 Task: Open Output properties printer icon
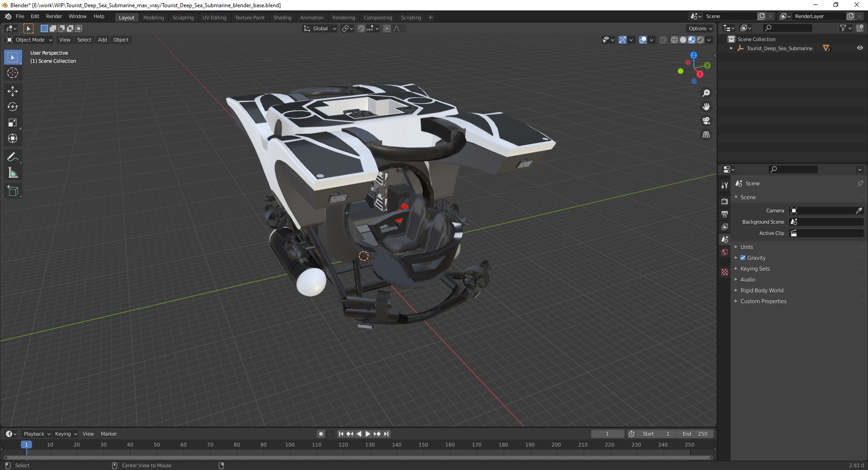[725, 214]
